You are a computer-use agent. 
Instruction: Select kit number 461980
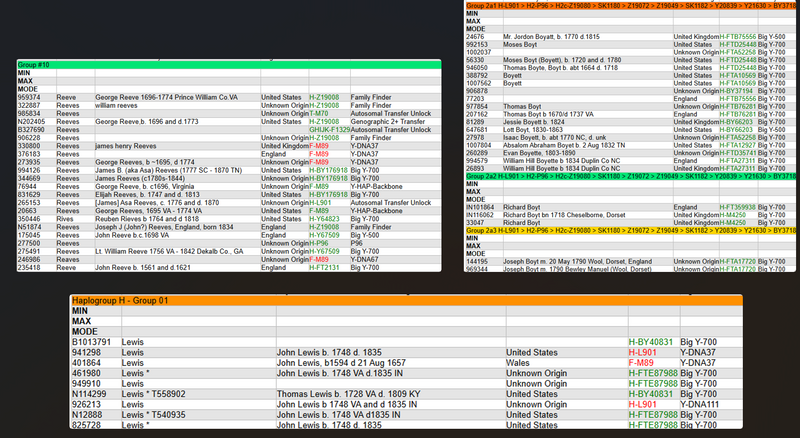click(x=86, y=373)
